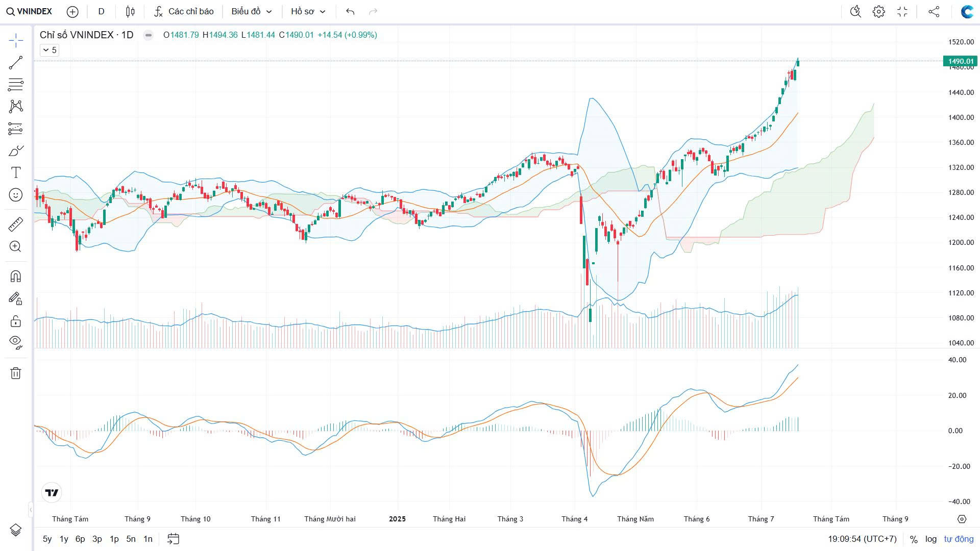Open Các chỉ báo indicators menu

tap(184, 11)
